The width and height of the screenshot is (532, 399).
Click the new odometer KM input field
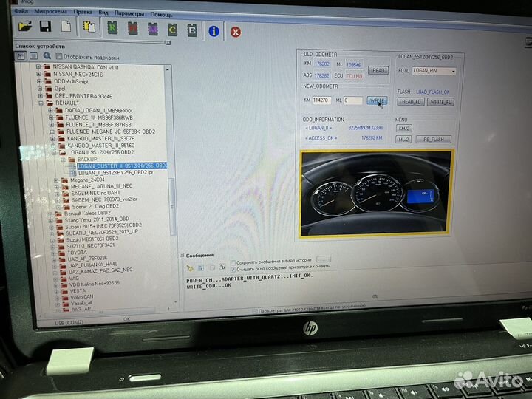(321, 100)
